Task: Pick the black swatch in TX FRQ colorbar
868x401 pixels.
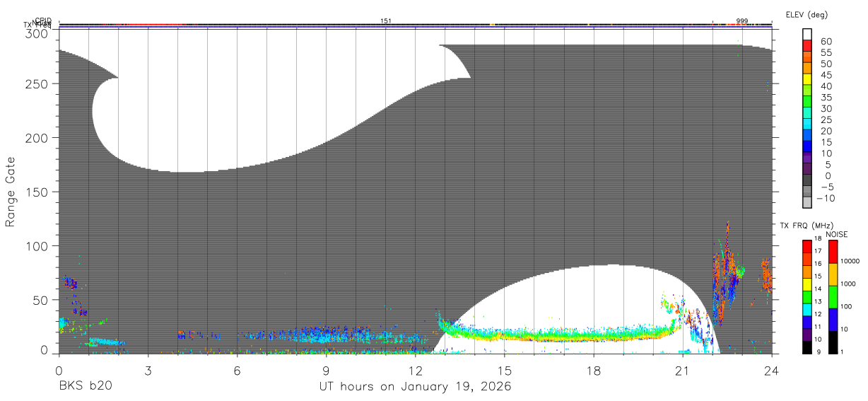Action: pyautogui.click(x=807, y=348)
